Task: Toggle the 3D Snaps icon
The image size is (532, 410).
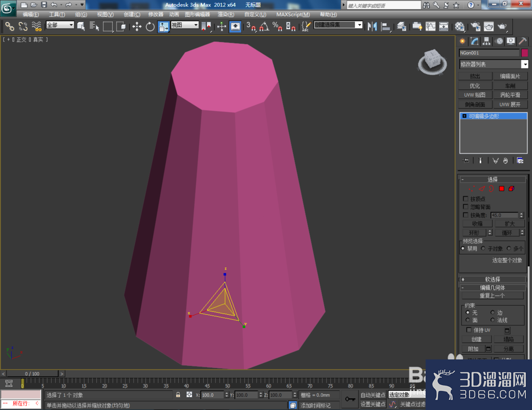Action: click(x=251, y=26)
